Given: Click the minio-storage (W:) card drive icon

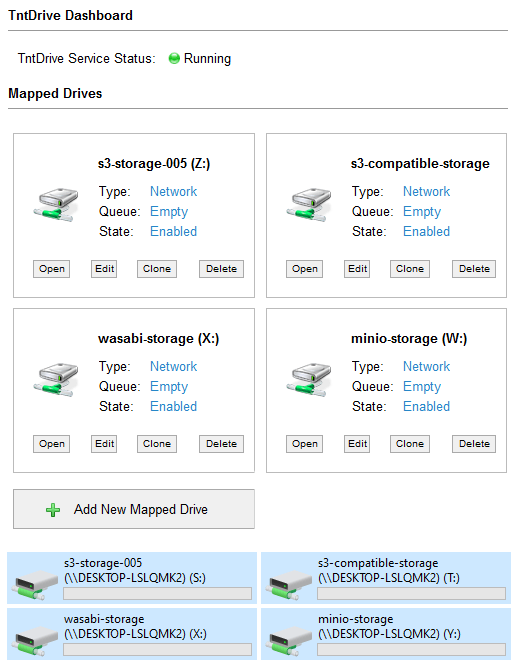Looking at the screenshot, I should 309,380.
